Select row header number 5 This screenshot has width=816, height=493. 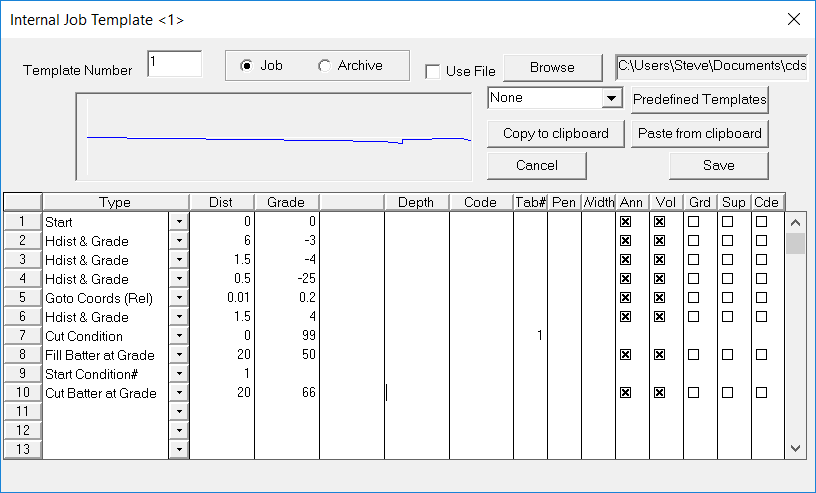(x=22, y=298)
